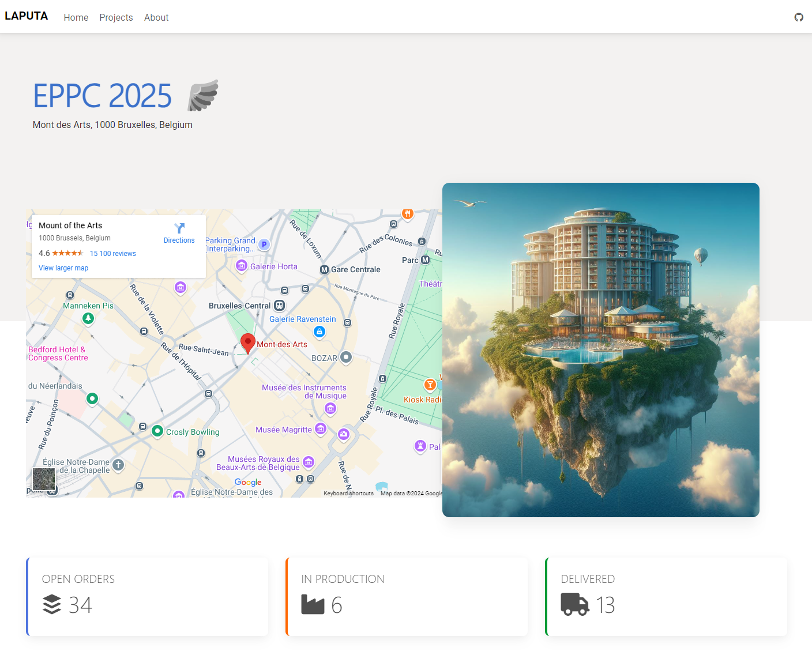The height and width of the screenshot is (670, 812).
Task: Select the Galerie Ravenstein shopping icon
Action: (319, 332)
